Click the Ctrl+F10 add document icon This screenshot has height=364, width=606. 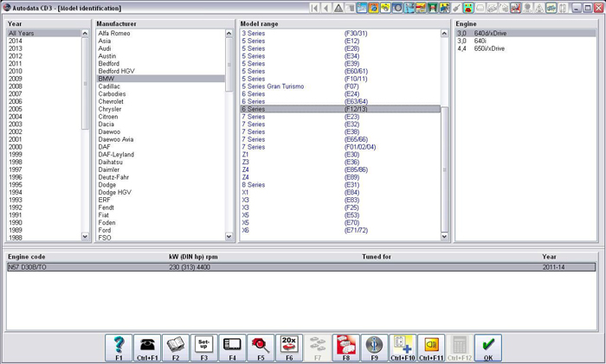click(x=403, y=348)
